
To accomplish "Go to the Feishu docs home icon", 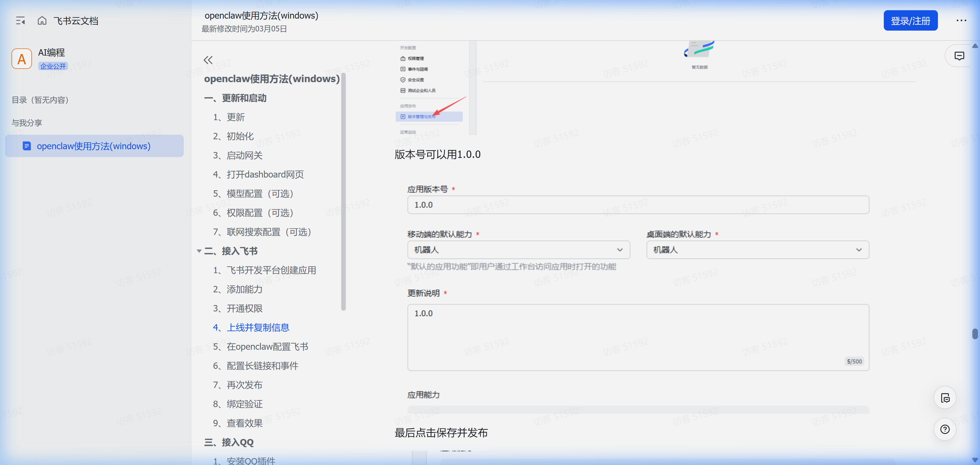I will point(42,20).
